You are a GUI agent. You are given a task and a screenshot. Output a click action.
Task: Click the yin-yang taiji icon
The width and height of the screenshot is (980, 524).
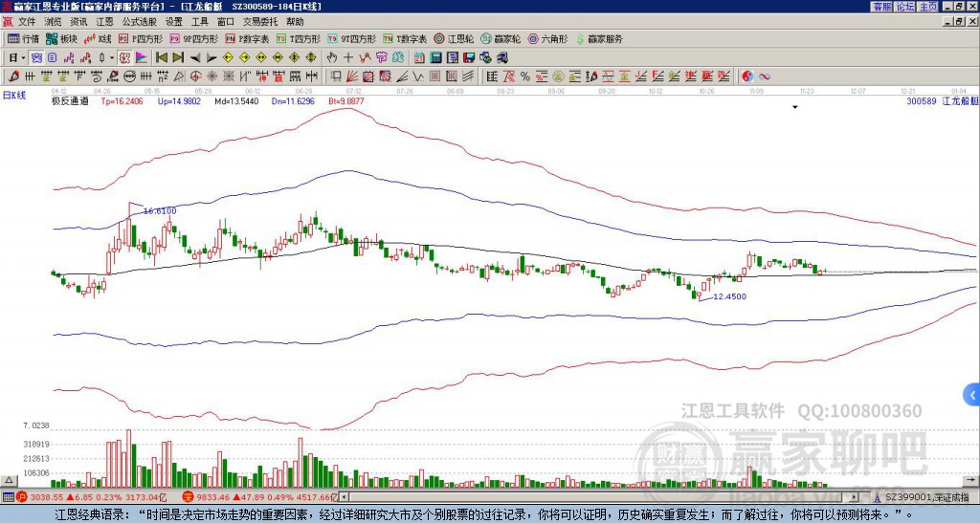747,76
